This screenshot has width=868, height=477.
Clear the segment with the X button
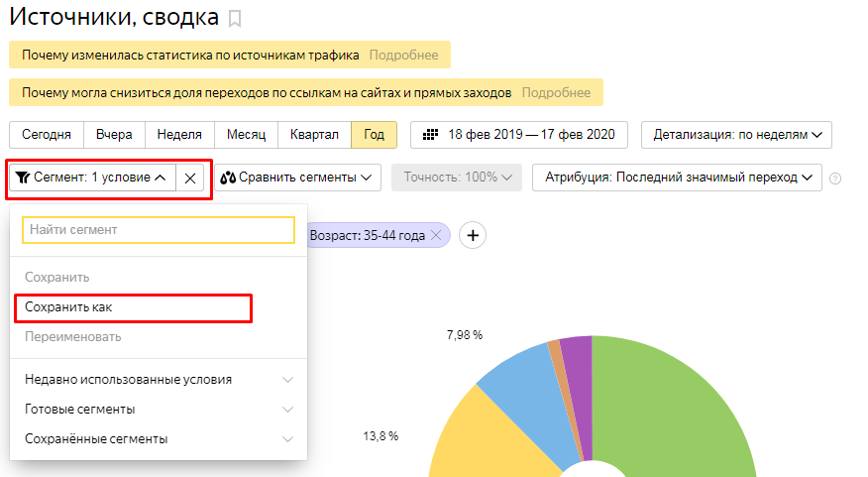coord(190,178)
